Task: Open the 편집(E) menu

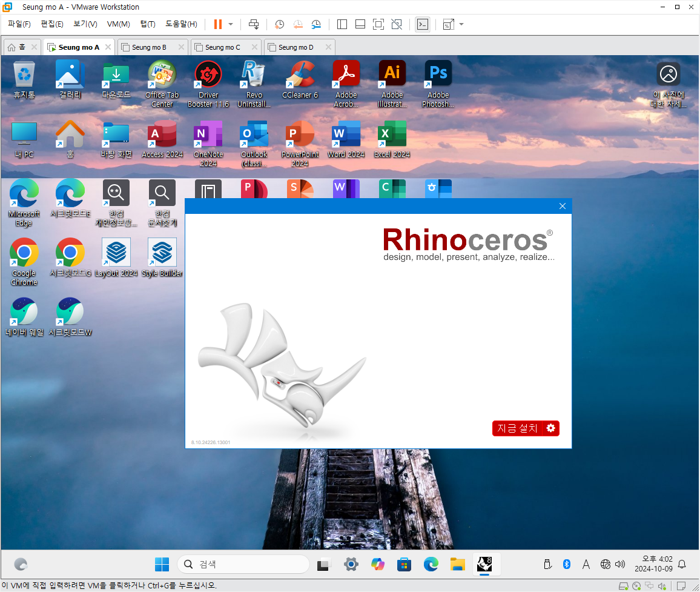Action: coord(52,24)
